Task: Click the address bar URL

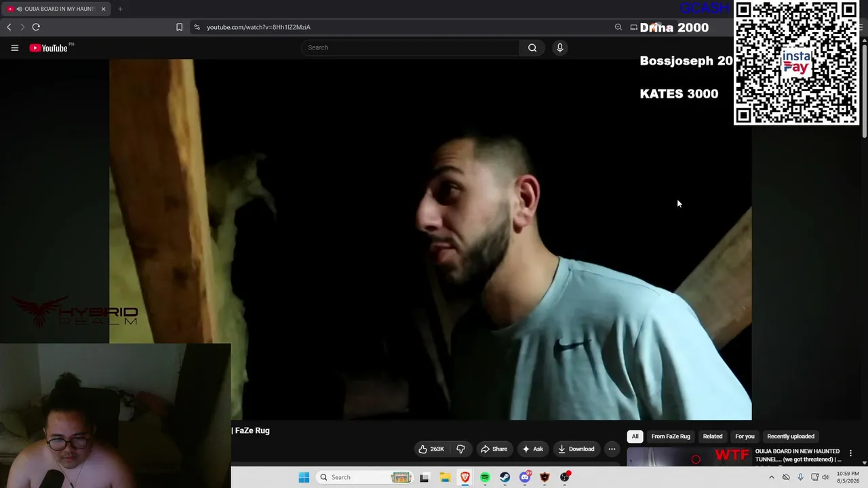Action: coord(258,27)
